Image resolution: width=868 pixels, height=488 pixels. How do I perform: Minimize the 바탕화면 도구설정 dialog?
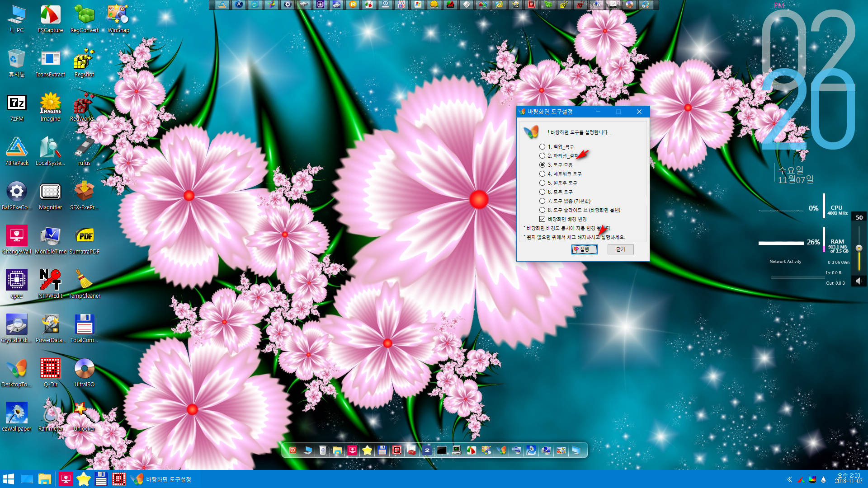click(598, 112)
